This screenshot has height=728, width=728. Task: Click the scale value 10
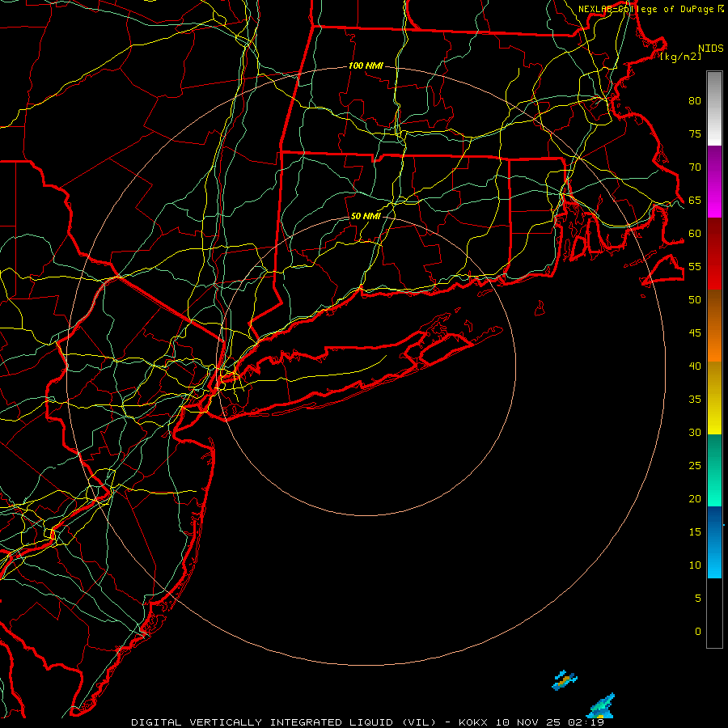695,565
